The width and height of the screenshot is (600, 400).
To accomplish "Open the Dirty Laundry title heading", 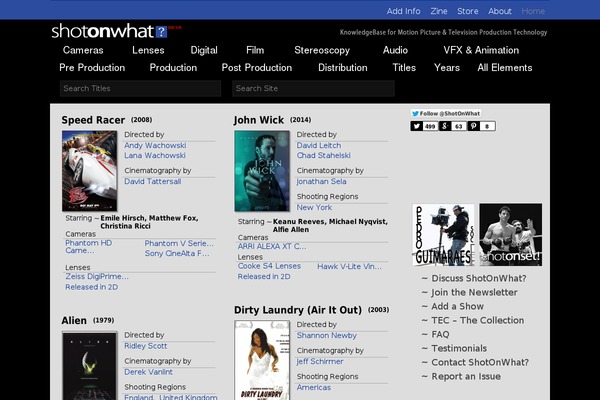I will point(298,310).
